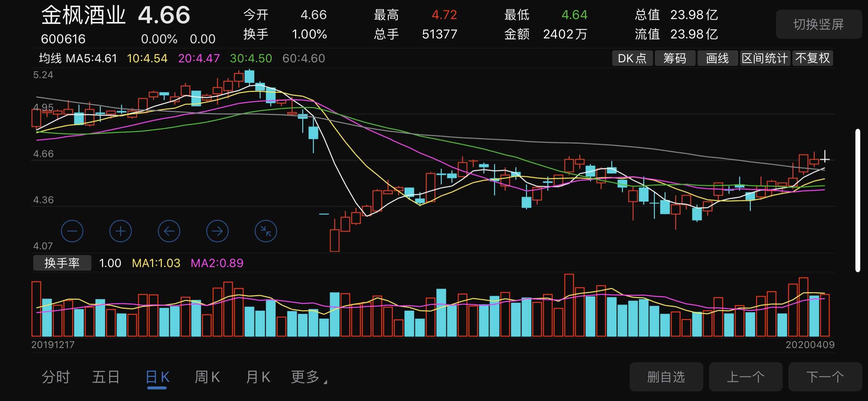This screenshot has height=401, width=868.
Task: Select the 周K weekly tab
Action: (x=208, y=377)
